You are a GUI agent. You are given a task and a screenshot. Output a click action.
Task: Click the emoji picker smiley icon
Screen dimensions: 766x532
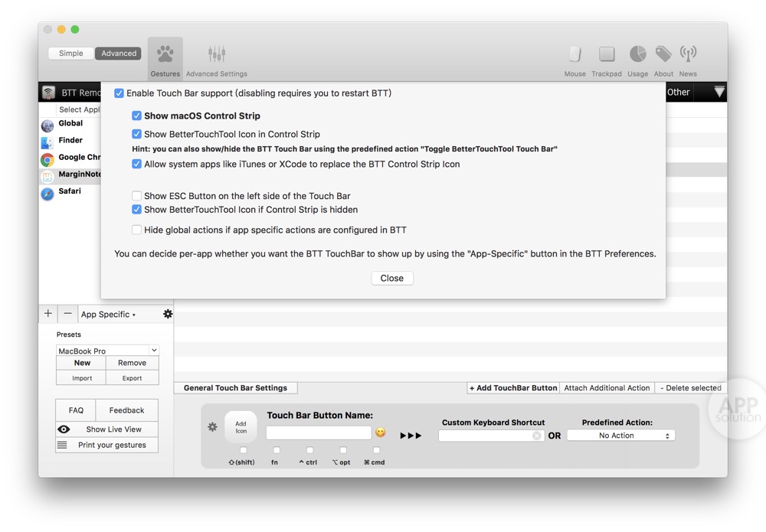click(x=380, y=433)
